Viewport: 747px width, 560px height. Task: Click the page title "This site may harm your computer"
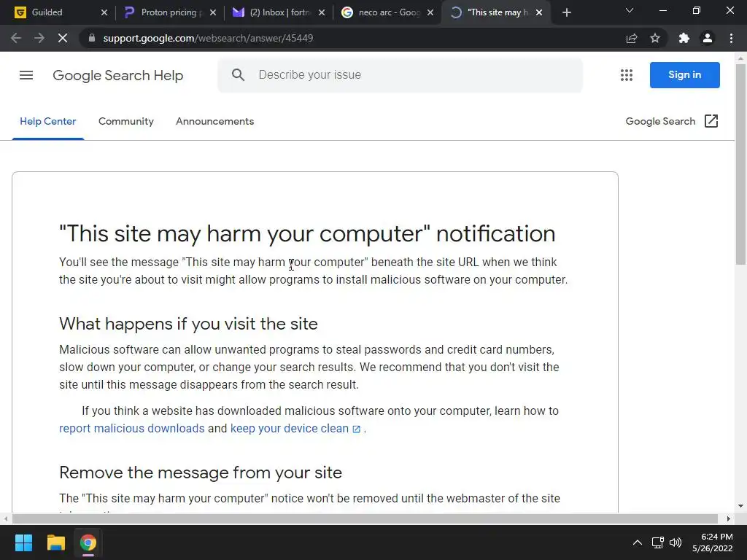pos(307,233)
